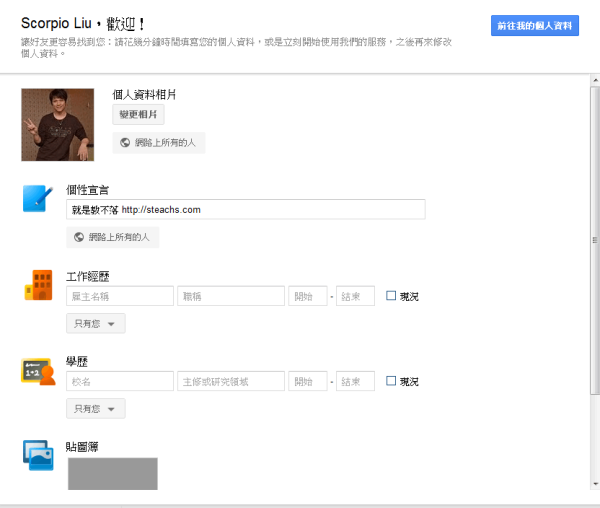The image size is (600, 508).
Task: Open 只有您 dropdown under 工作經歷
Action: pos(96,323)
